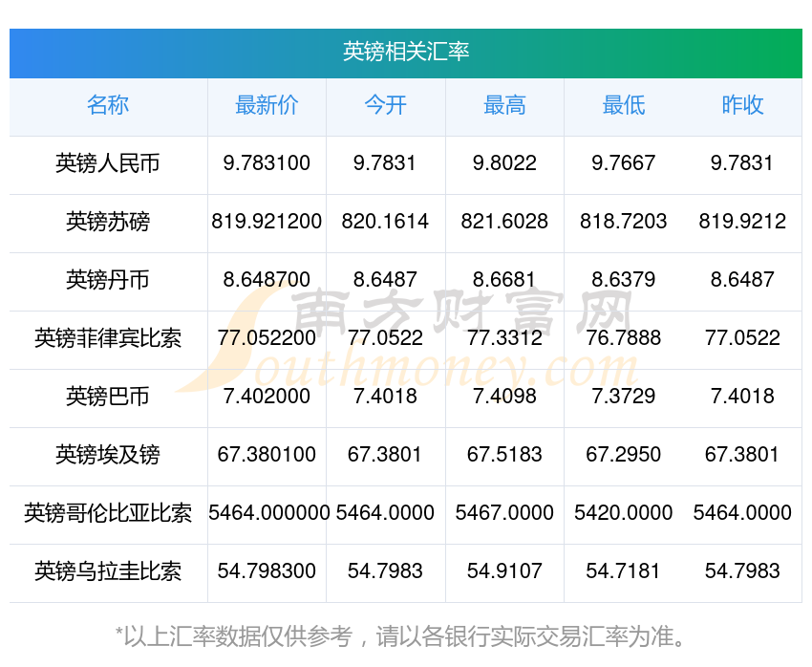Click low value 54.7181
This screenshot has width=812, height=667.
tap(624, 571)
